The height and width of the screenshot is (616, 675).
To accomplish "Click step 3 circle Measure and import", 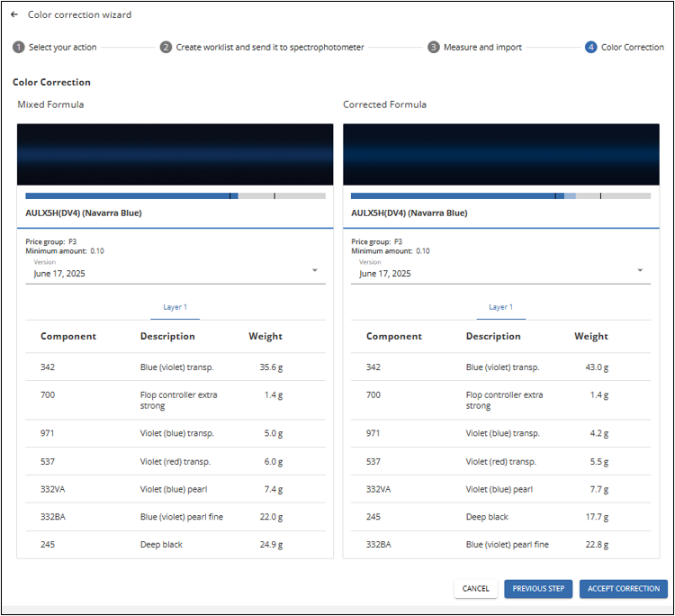I will click(x=434, y=47).
